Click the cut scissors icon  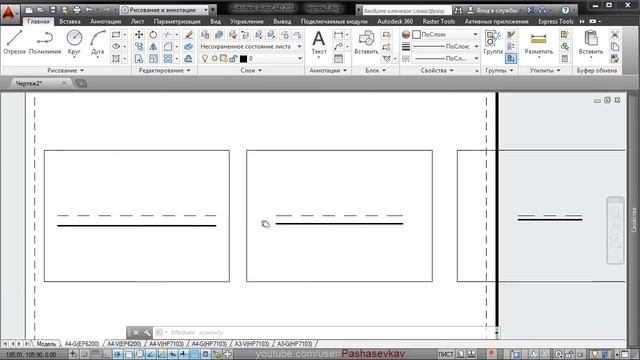pyautogui.click(x=615, y=35)
